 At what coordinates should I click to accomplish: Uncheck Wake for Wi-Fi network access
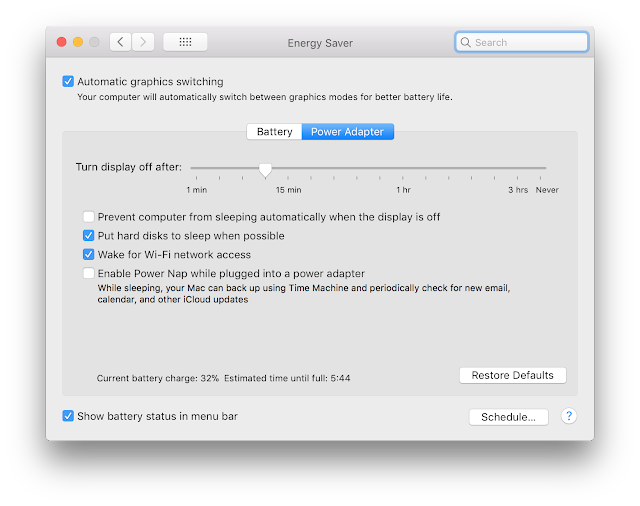[89, 254]
